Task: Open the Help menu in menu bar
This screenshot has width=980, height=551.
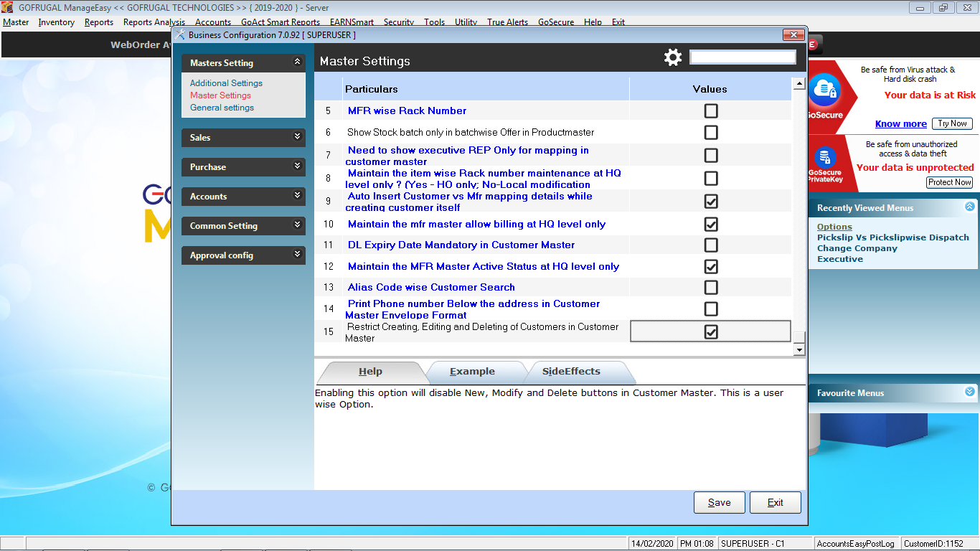Action: 593,22
